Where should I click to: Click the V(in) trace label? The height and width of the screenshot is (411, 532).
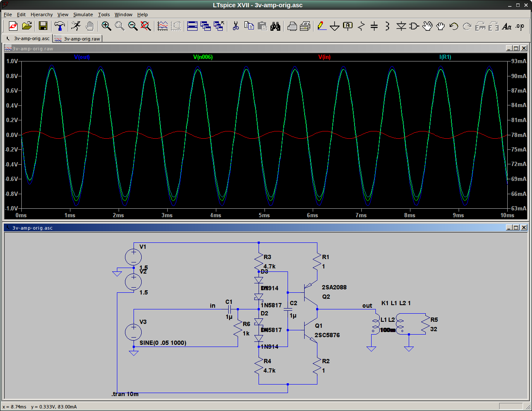point(324,57)
